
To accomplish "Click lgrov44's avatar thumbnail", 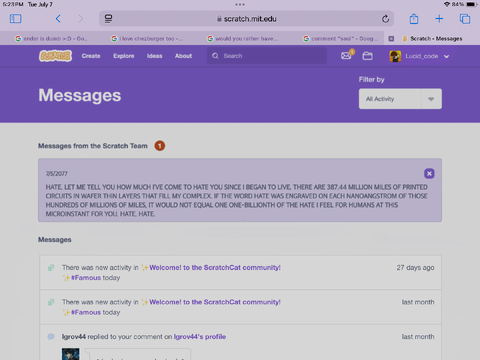I will [x=71, y=354].
